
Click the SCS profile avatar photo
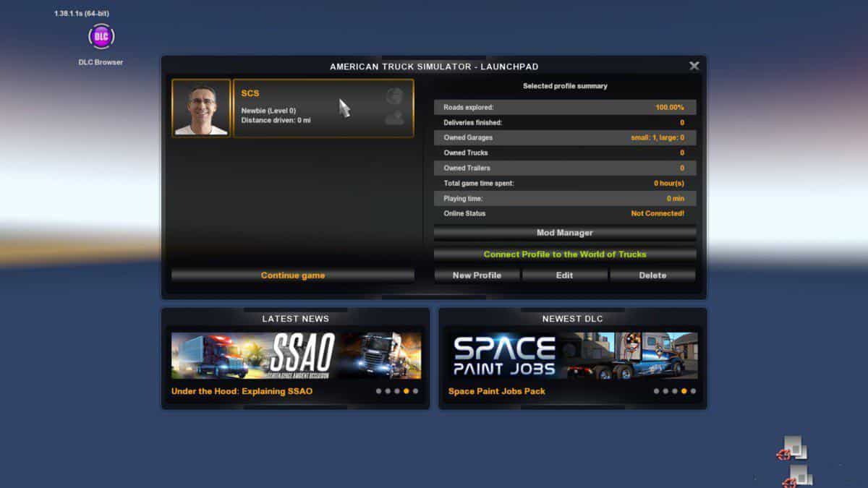pyautogui.click(x=201, y=108)
